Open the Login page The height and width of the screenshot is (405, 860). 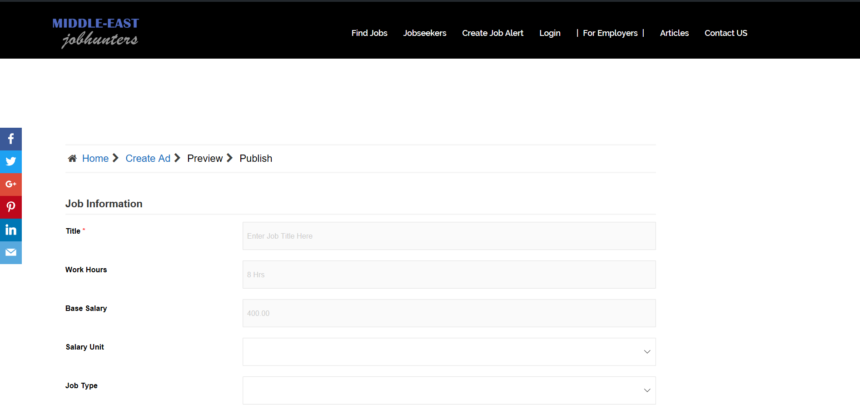coord(550,33)
